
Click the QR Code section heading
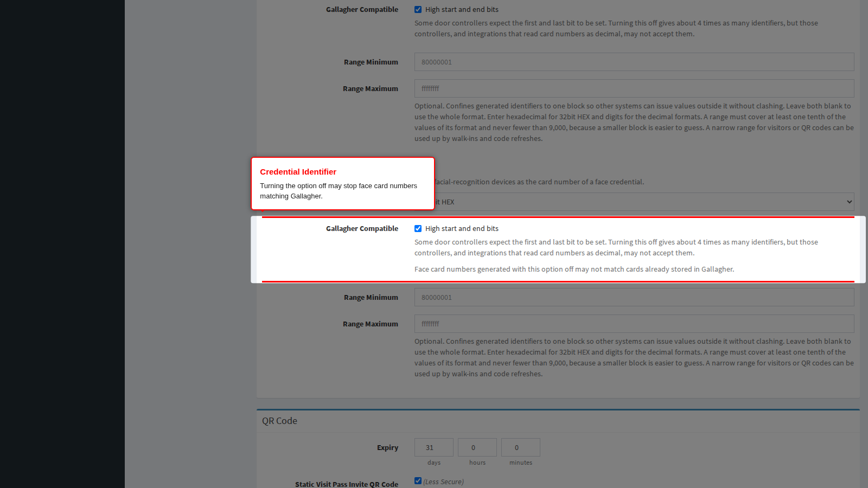pyautogui.click(x=279, y=421)
